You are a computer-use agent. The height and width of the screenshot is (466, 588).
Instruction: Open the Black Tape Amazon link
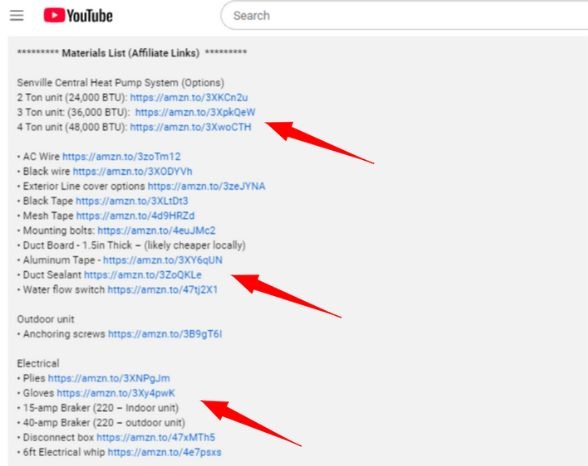click(x=132, y=201)
